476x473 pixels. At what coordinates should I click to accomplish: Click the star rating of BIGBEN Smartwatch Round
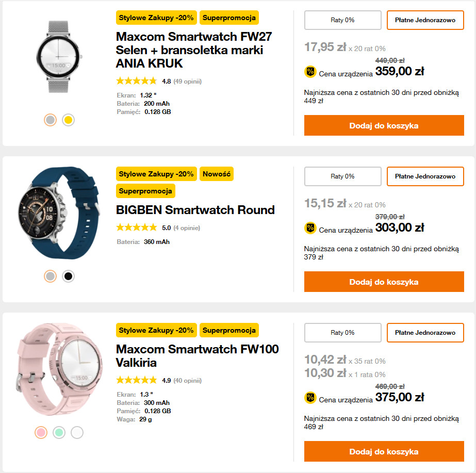137,227
